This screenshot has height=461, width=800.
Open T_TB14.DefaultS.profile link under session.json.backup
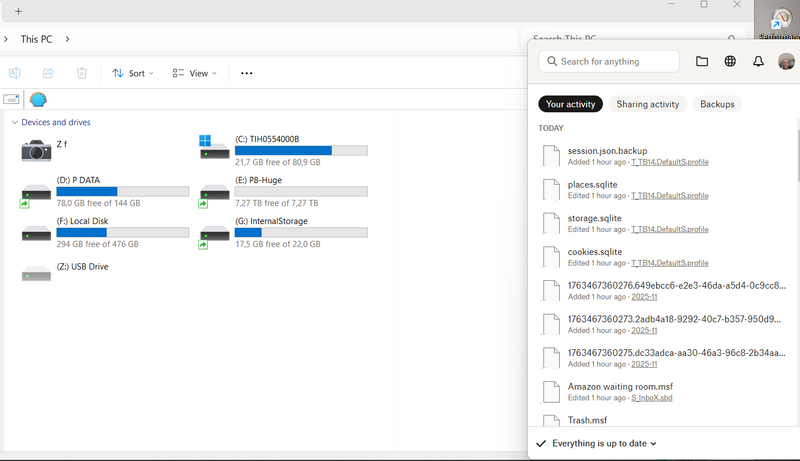pyautogui.click(x=669, y=162)
